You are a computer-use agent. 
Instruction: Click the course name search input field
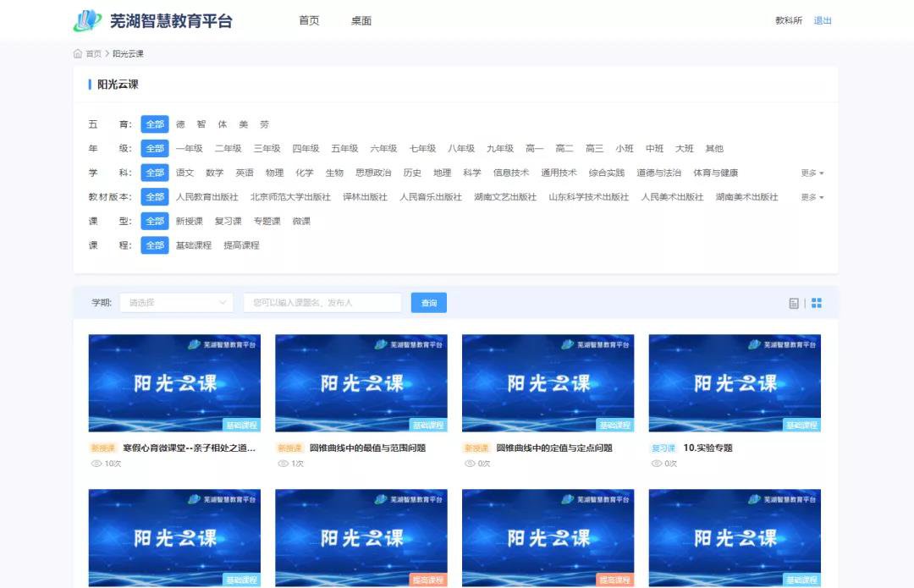coord(322,303)
